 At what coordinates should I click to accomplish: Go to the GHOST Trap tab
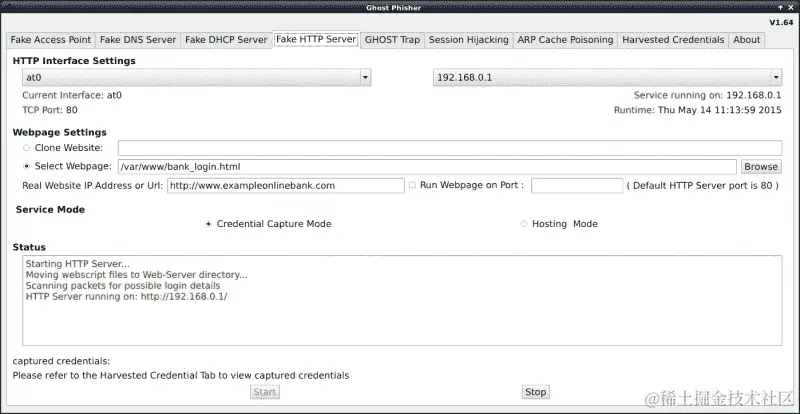(x=392, y=40)
